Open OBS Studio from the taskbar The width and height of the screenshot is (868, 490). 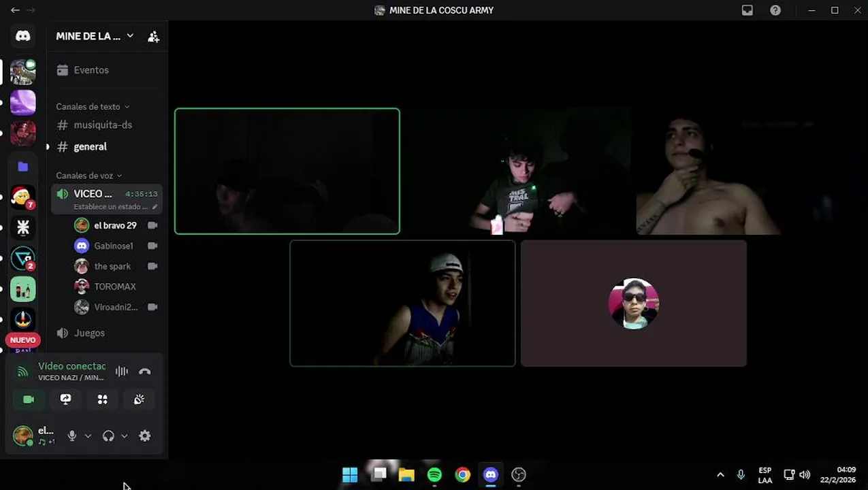519,474
